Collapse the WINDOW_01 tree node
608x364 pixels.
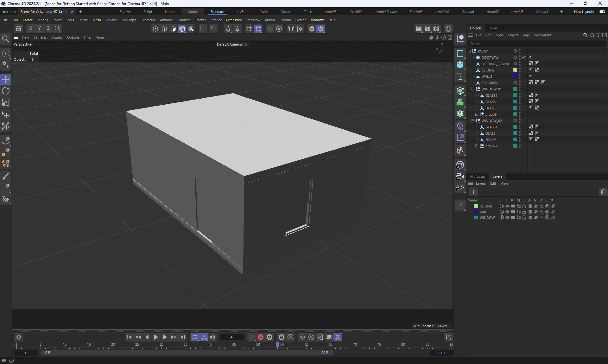(473, 89)
